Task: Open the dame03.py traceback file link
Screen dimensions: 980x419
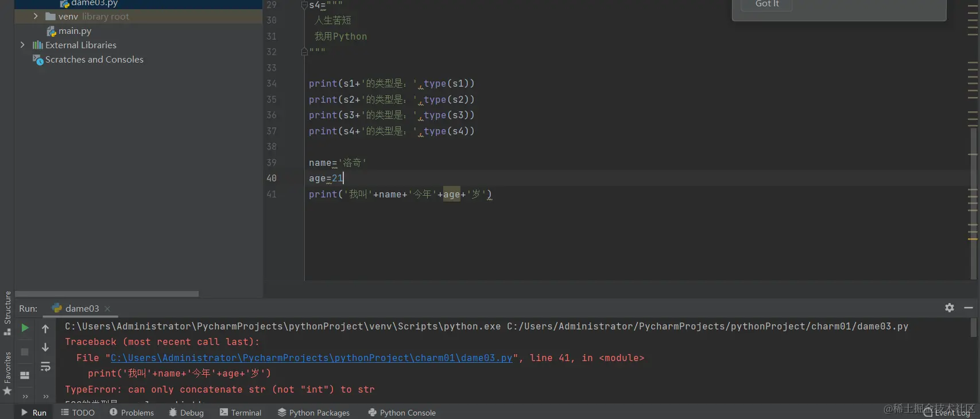Action: pyautogui.click(x=311, y=358)
